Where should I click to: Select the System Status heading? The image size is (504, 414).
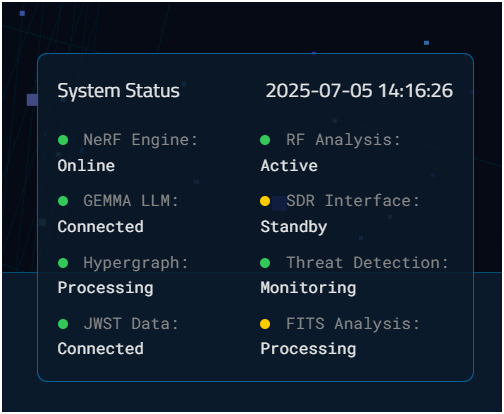pos(118,91)
